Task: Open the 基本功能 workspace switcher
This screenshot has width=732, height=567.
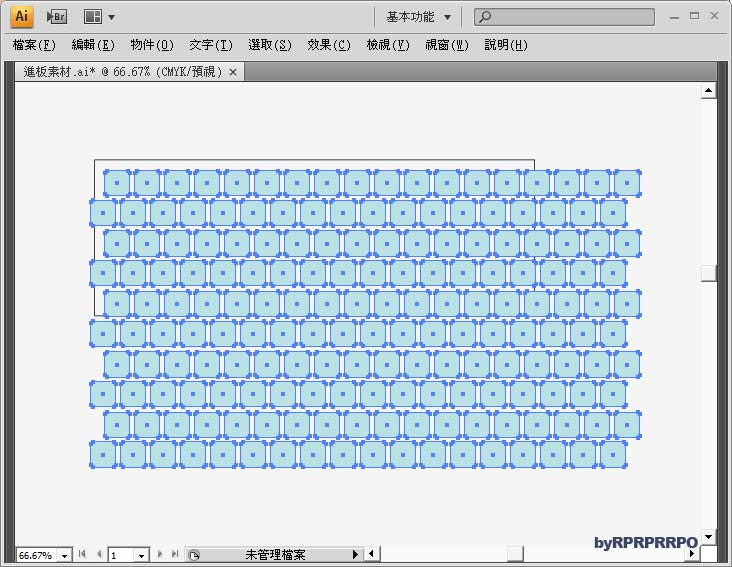Action: coord(418,17)
